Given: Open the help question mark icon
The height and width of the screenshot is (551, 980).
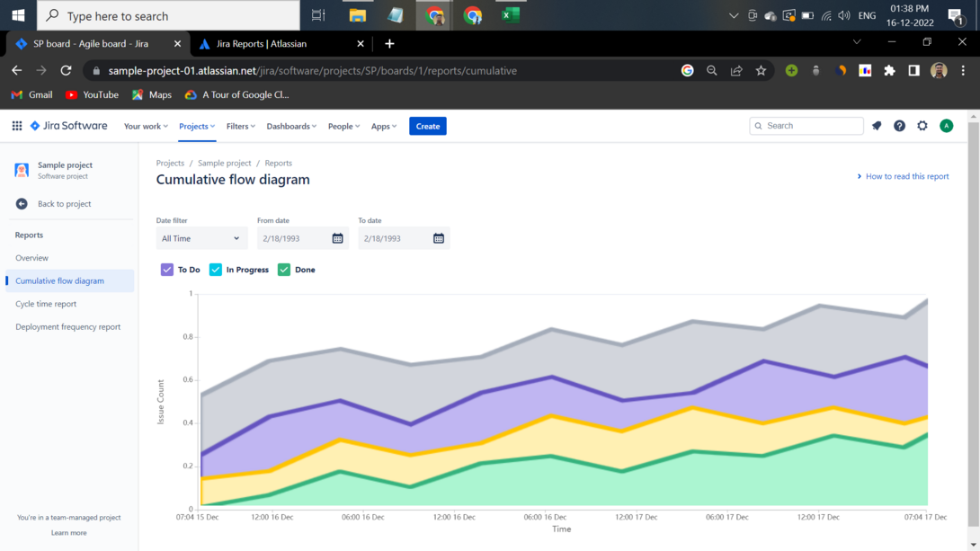Looking at the screenshot, I should 899,126.
